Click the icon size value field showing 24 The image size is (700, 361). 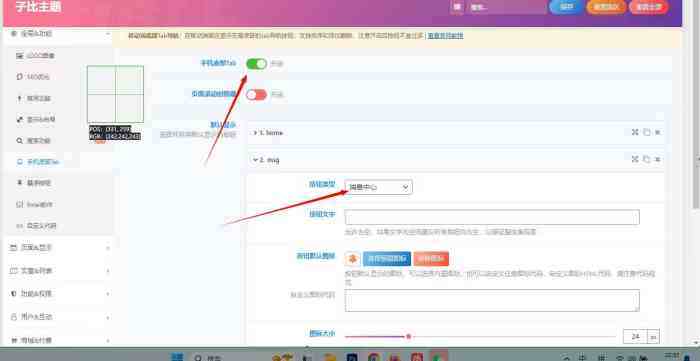635,337
